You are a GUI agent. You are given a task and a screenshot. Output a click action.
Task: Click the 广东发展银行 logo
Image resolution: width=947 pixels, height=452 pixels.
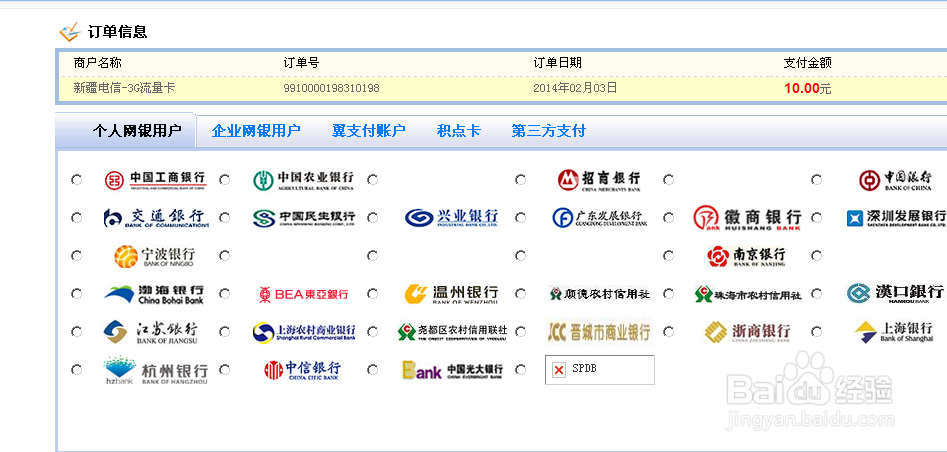600,218
